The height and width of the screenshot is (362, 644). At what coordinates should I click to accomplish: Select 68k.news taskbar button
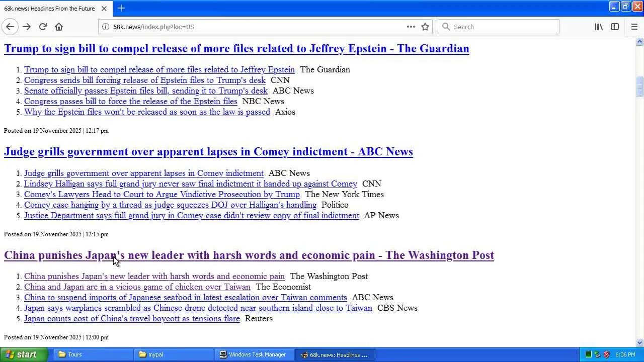click(x=335, y=354)
